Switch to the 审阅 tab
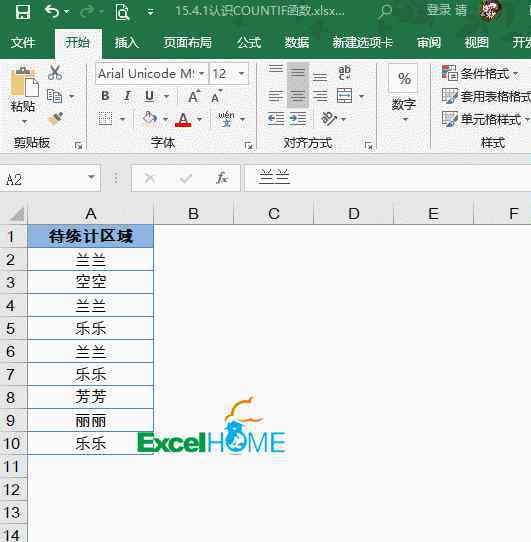Image resolution: width=531 pixels, height=542 pixels. tap(429, 43)
